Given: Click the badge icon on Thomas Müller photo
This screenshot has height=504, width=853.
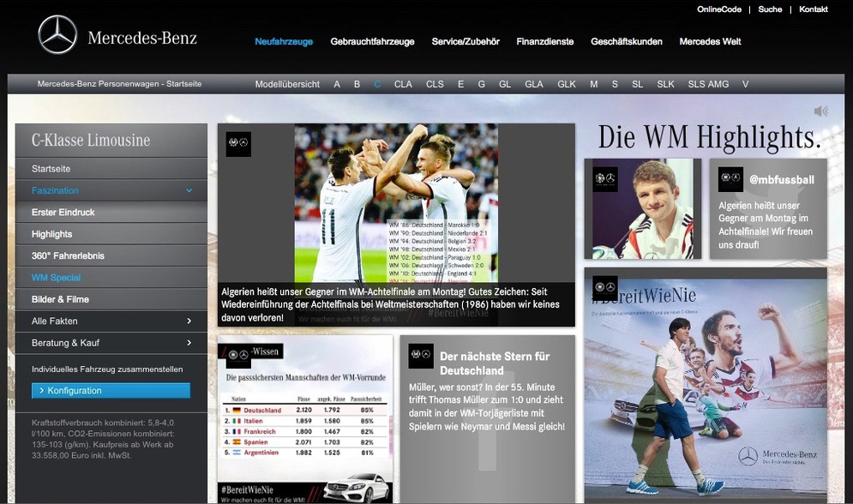Looking at the screenshot, I should pyautogui.click(x=605, y=179).
